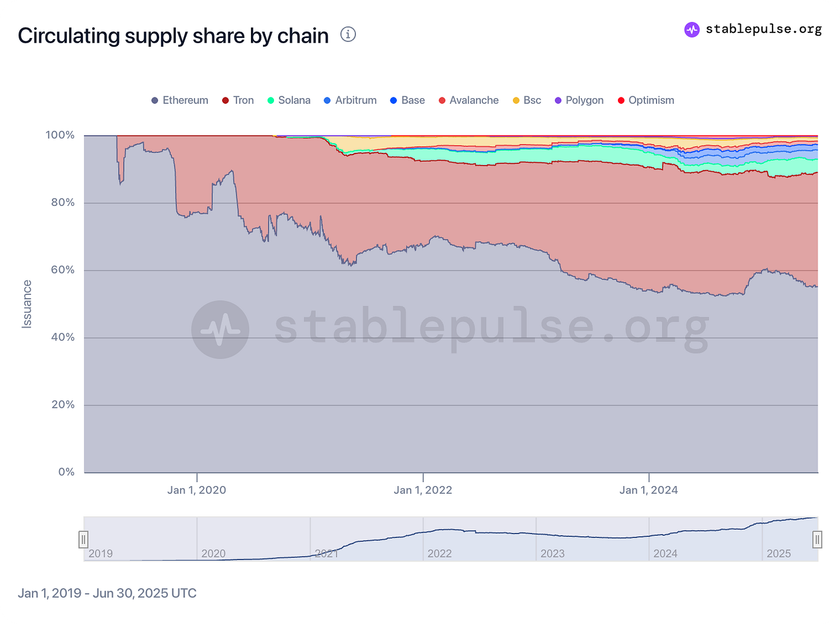
Task: Click the Jan 1, 2022 x-axis label
Action: click(x=423, y=490)
